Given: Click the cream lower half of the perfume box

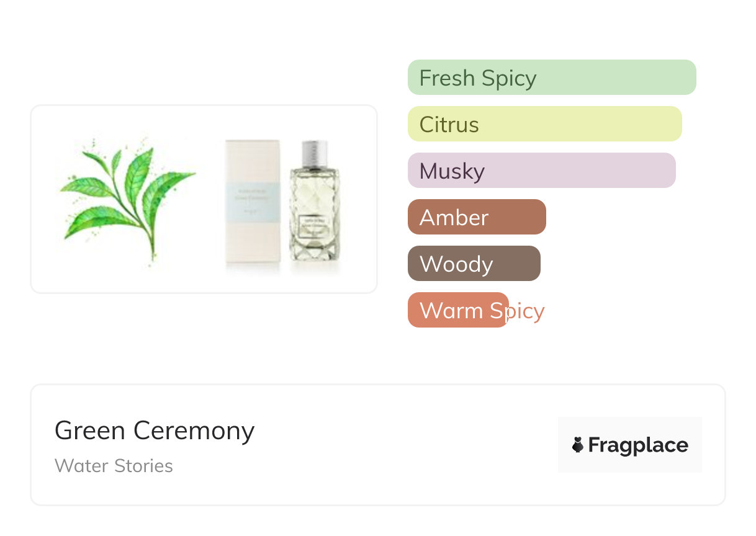Looking at the screenshot, I should (252, 245).
